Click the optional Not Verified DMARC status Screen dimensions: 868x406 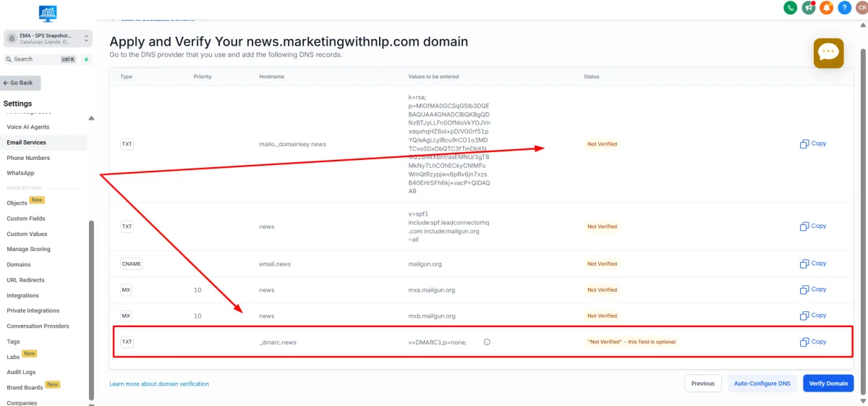pyautogui.click(x=631, y=342)
